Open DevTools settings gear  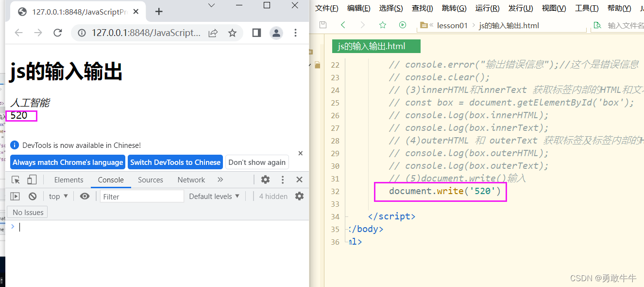(x=265, y=179)
